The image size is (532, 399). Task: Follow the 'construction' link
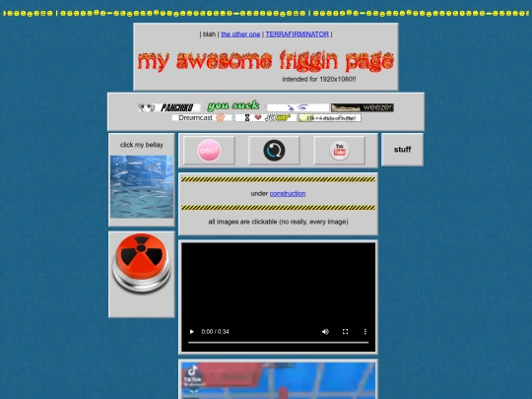(x=288, y=193)
